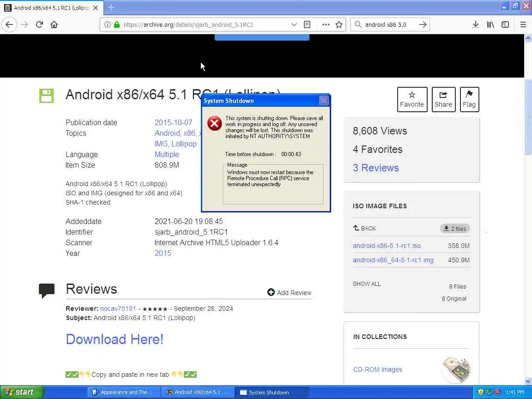Open the Windows start menu
Image resolution: width=532 pixels, height=399 pixels.
tap(22, 392)
